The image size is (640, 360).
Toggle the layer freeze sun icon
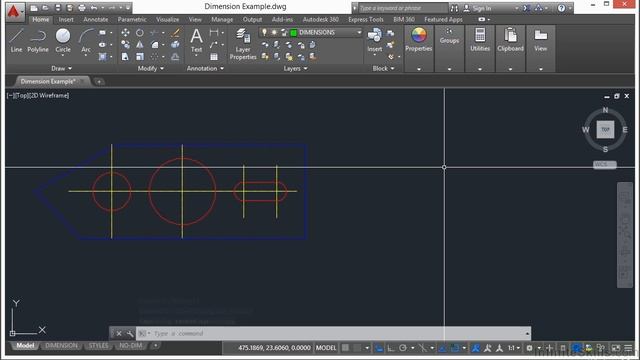(x=274, y=32)
